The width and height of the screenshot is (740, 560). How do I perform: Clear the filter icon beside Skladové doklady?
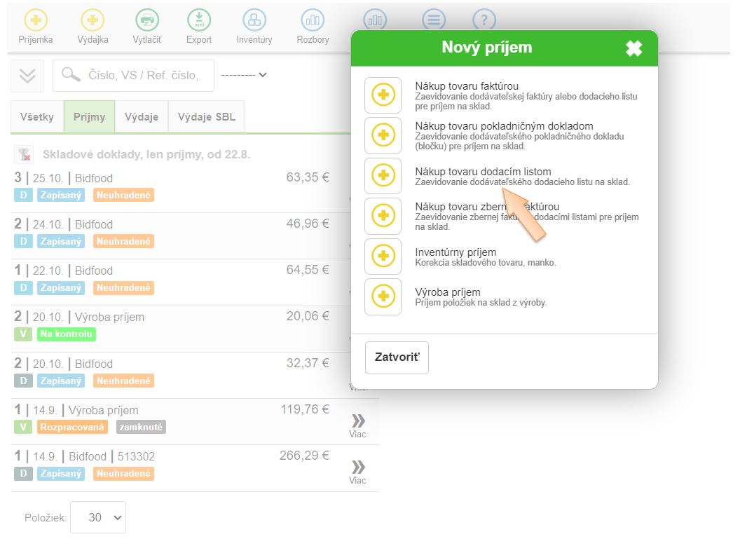pyautogui.click(x=25, y=155)
